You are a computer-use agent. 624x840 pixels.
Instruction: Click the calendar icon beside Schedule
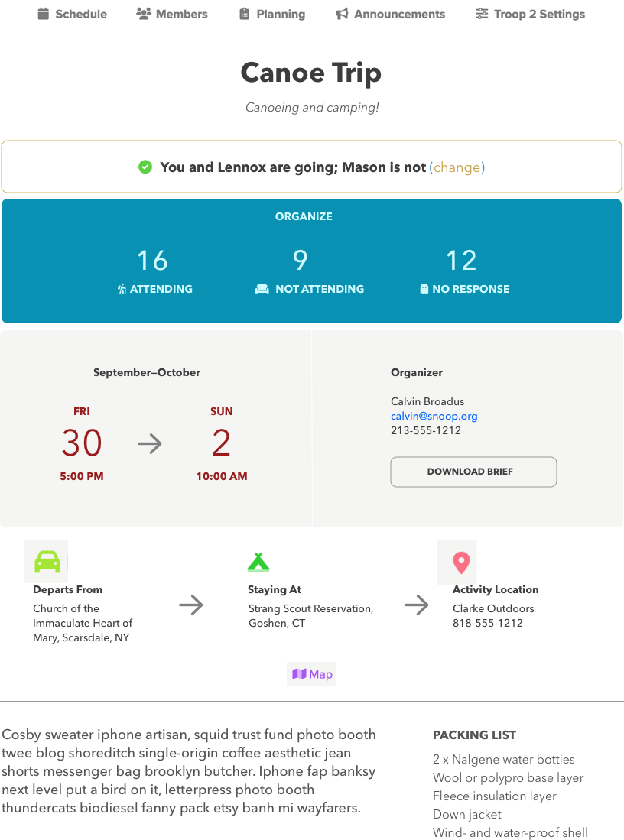(x=44, y=14)
